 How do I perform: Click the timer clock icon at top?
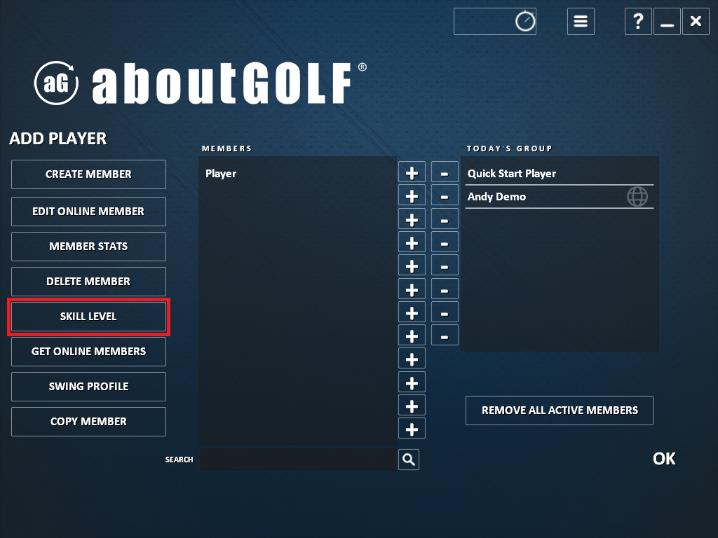click(525, 22)
